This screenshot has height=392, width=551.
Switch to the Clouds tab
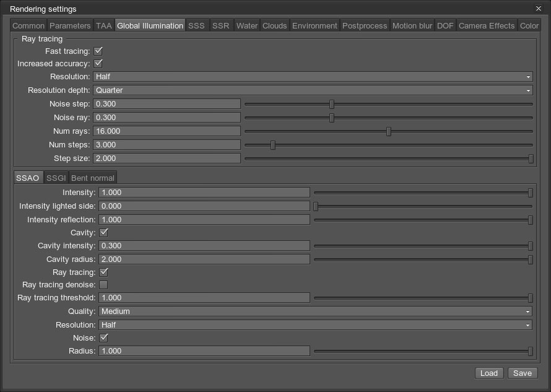point(274,25)
